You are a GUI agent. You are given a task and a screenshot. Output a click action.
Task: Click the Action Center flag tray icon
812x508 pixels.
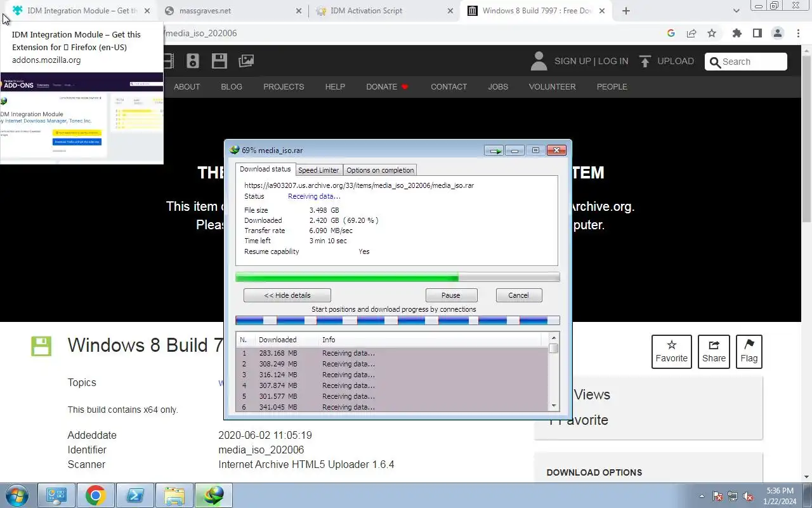coord(717,496)
